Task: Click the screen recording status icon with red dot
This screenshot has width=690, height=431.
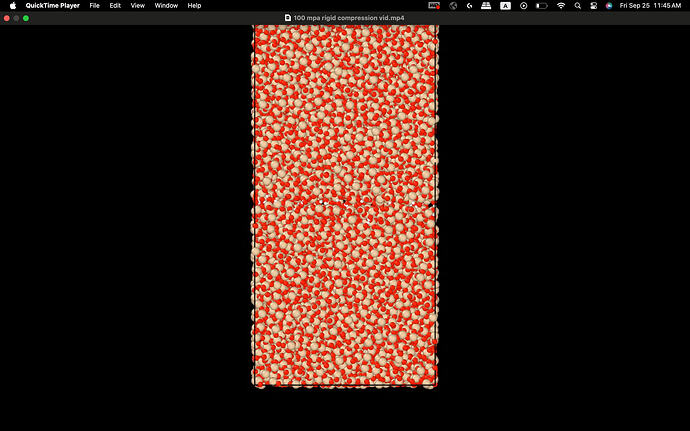Action: pos(434,6)
